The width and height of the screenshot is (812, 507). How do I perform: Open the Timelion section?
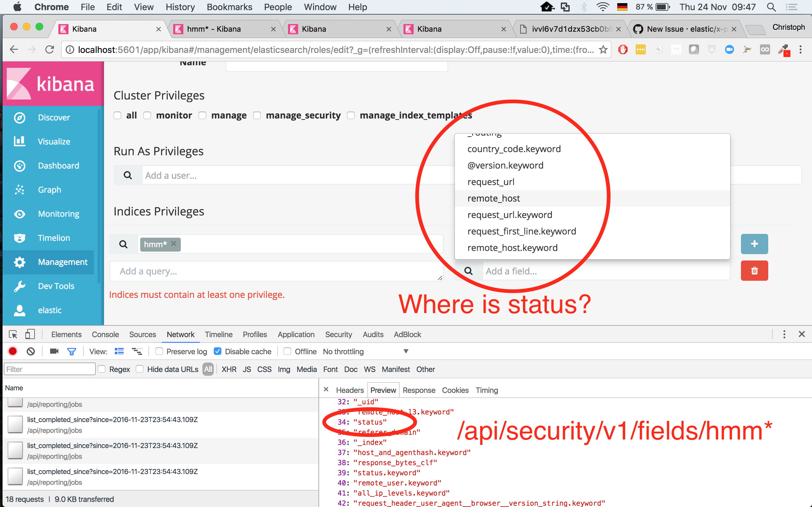pos(54,238)
